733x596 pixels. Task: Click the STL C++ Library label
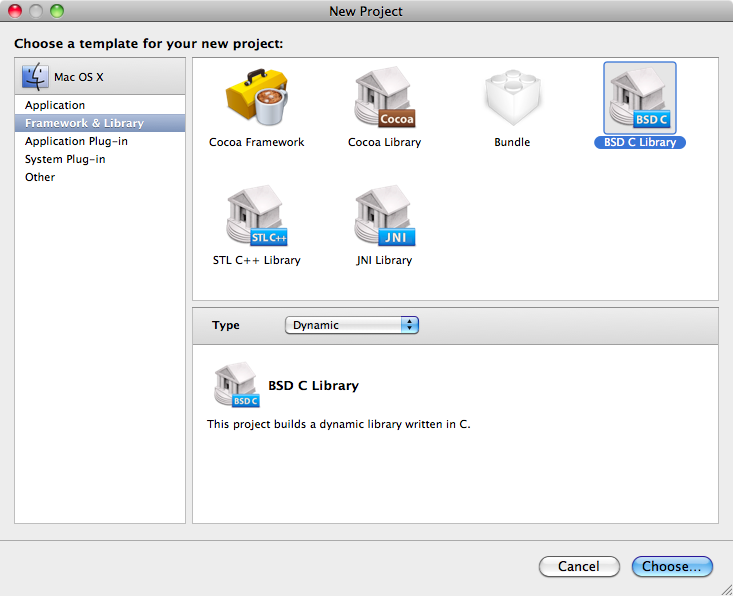click(257, 260)
